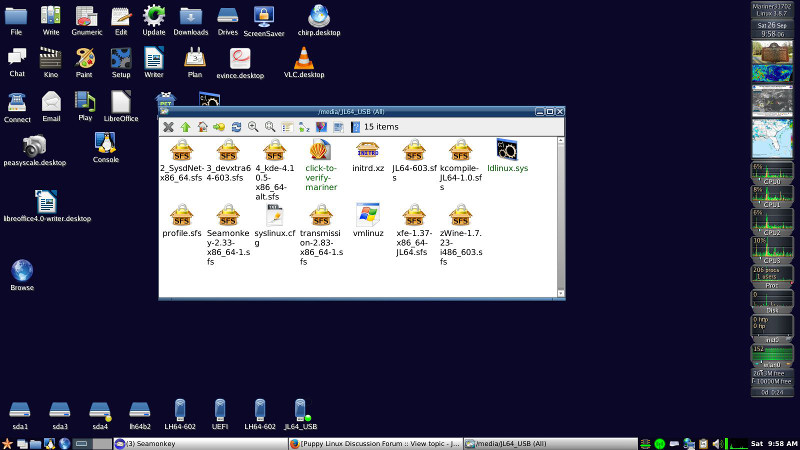Screen dimensions: 800x450
Task: Select the initrd.xz file
Action: [368, 156]
